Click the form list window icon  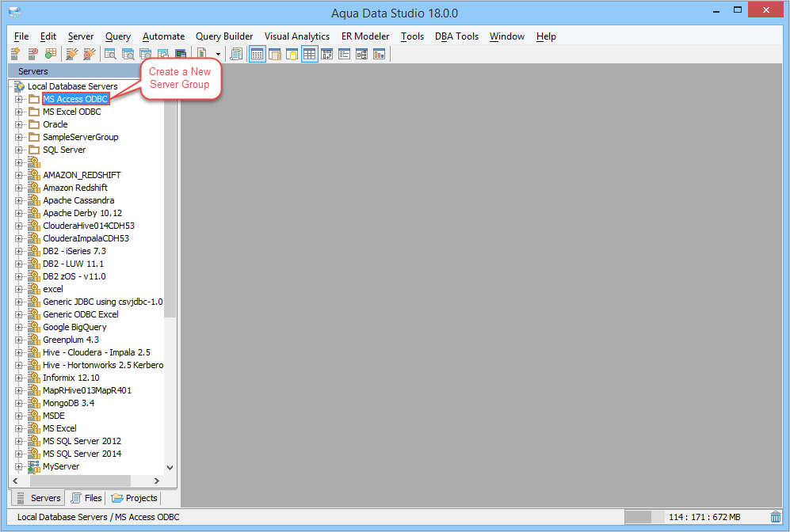[345, 54]
